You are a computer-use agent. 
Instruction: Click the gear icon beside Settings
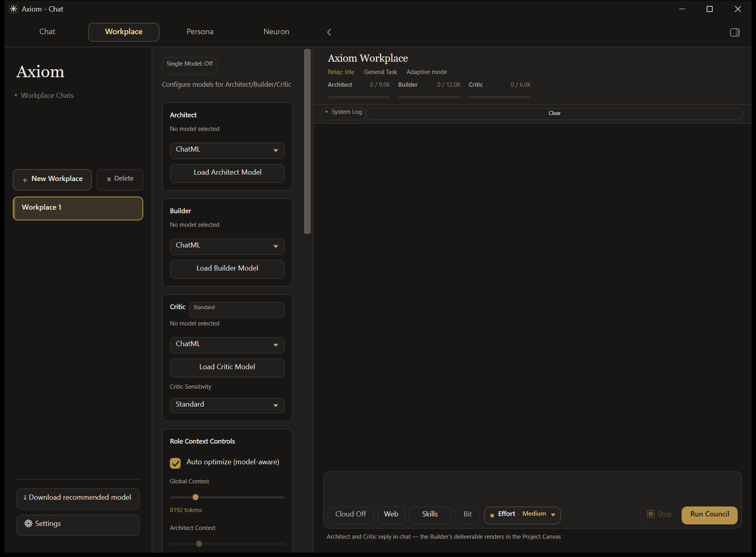28,524
